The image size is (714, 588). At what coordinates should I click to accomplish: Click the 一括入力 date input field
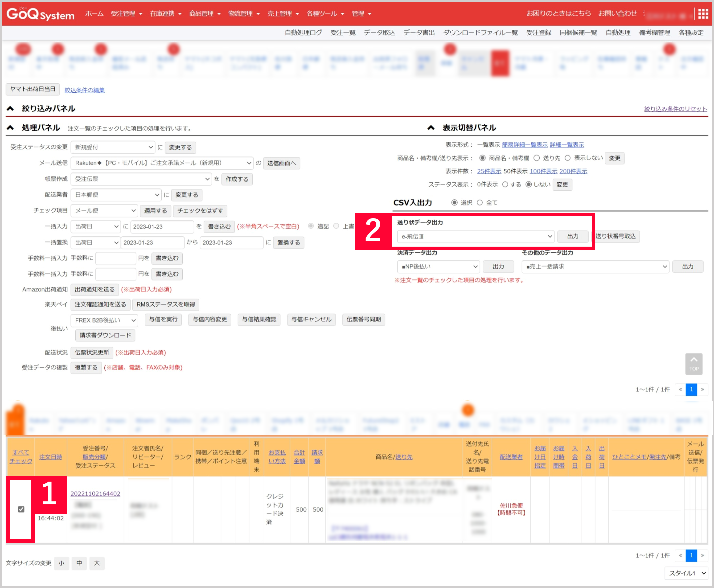pyautogui.click(x=162, y=227)
